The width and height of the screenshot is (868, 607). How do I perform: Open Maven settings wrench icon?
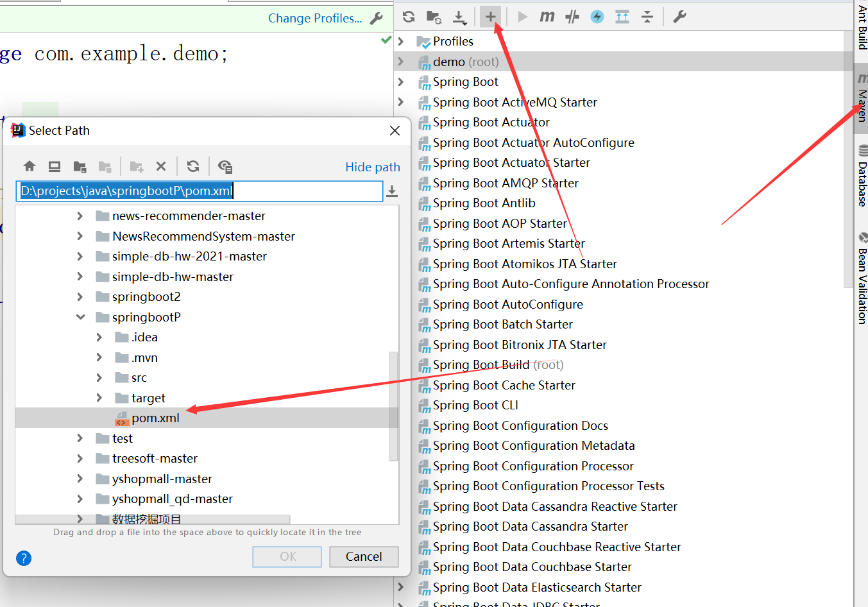click(x=679, y=17)
